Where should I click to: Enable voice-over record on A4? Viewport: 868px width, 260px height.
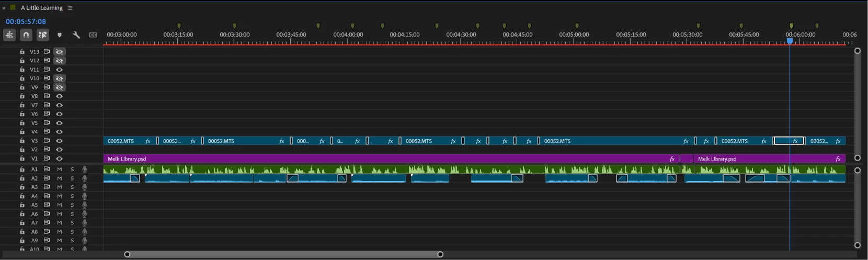pyautogui.click(x=85, y=196)
